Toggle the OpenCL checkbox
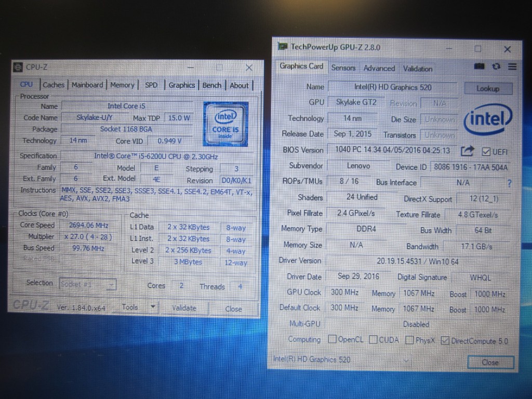Viewport: 532px width, 399px height. (x=332, y=339)
